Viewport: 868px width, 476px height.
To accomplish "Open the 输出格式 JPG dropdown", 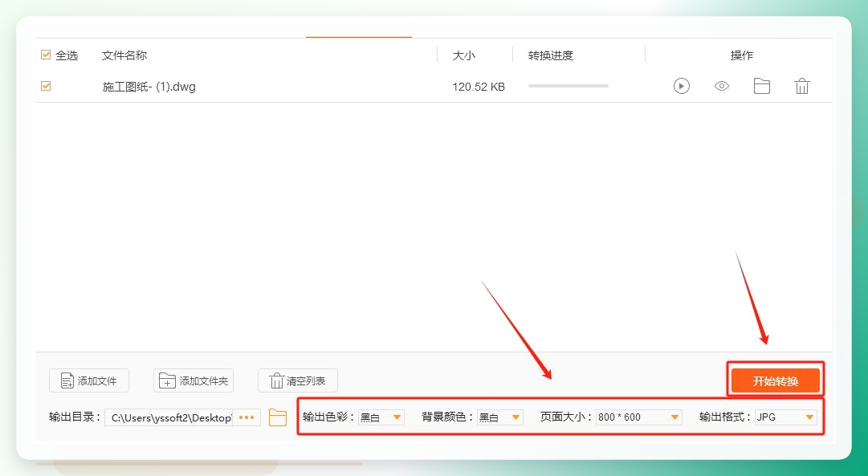I will click(x=786, y=417).
